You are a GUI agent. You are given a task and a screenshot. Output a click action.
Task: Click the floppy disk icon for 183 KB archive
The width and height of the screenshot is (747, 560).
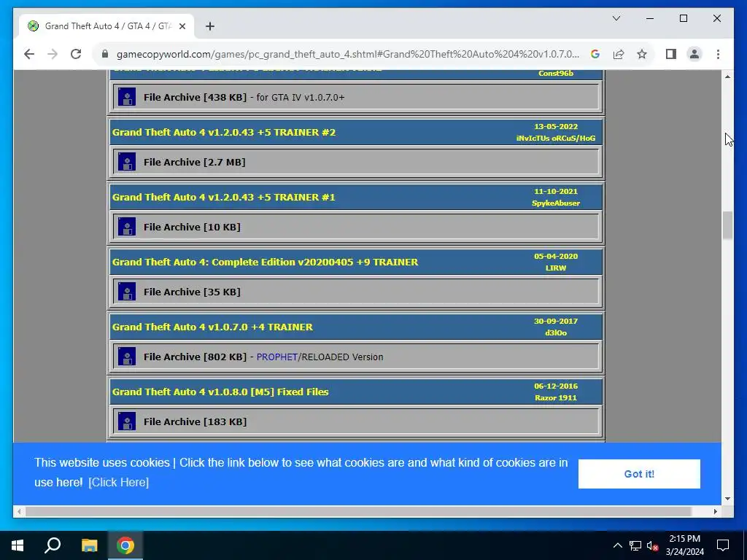127,421
